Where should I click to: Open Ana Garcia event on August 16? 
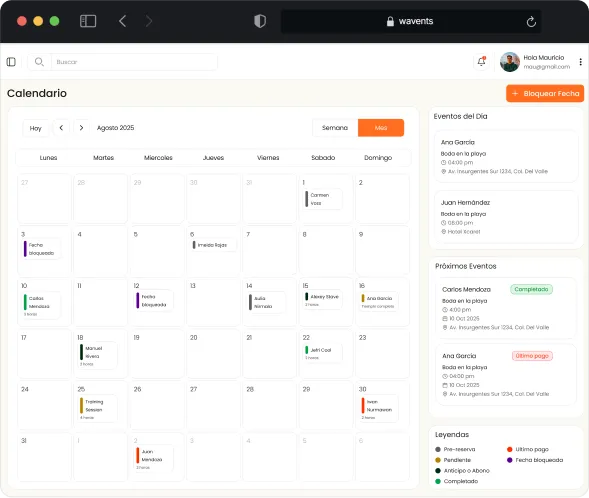(379, 302)
